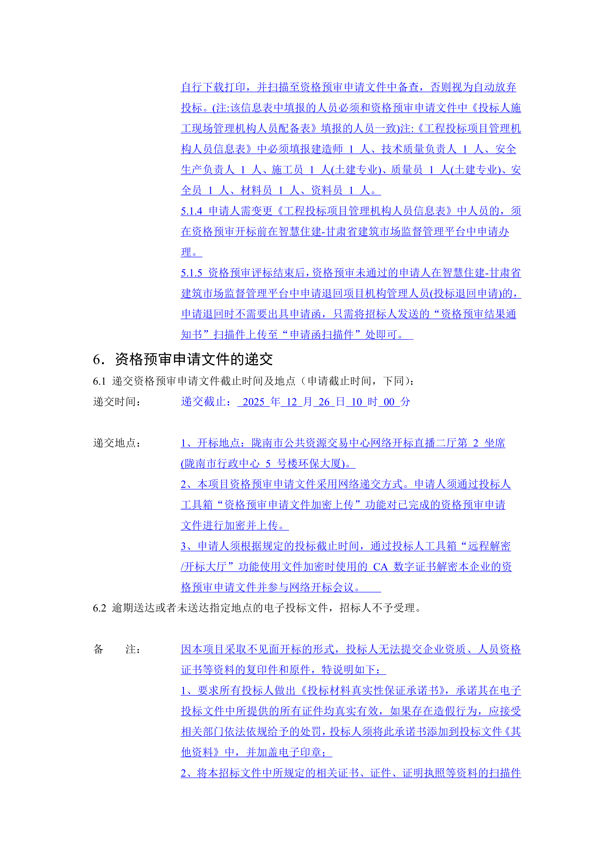Image resolution: width=614 pixels, height=868 pixels.
Task: Click the 5.1.4 申请人需变更 clause link
Action: click(351, 211)
